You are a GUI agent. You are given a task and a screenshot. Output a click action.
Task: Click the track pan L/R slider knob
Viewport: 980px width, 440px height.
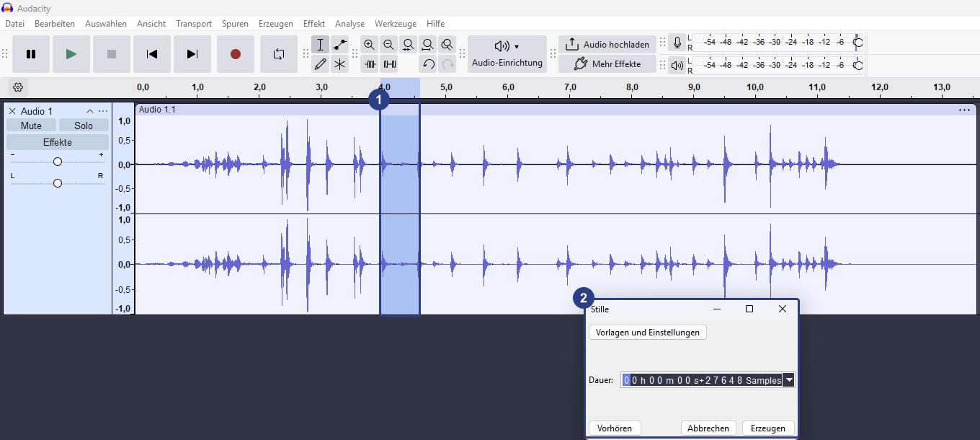58,183
